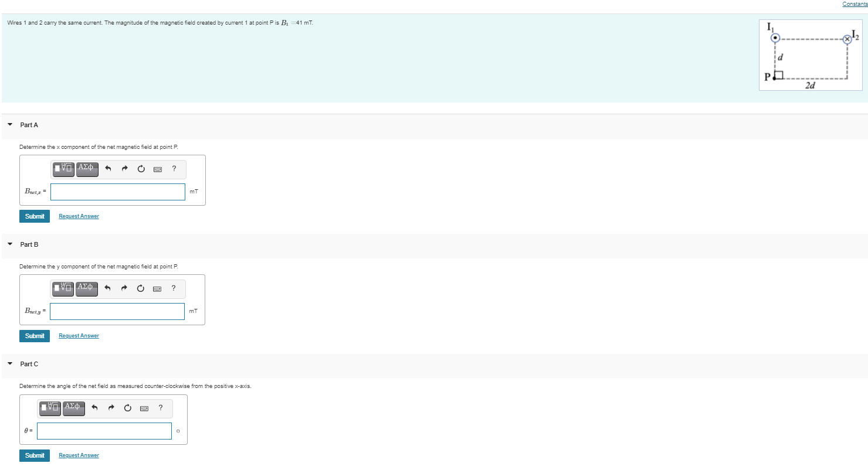
Task: Open Greek symbols menu in Part B
Action: point(86,288)
